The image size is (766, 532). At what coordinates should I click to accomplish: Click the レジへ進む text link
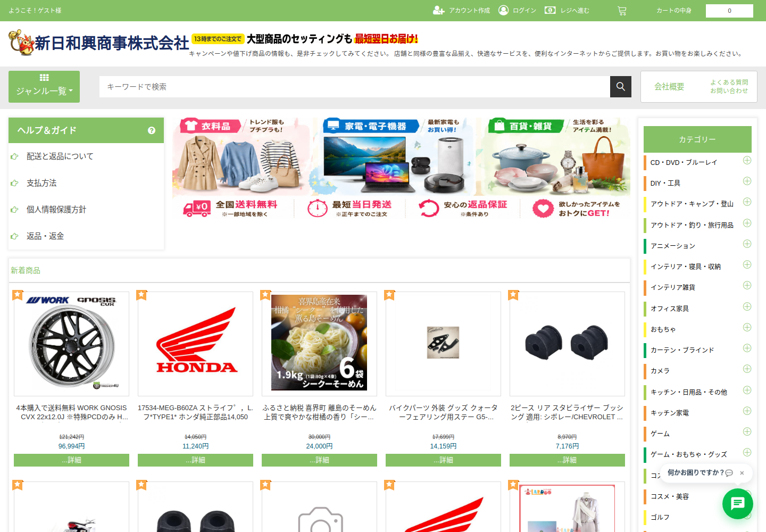tap(574, 11)
